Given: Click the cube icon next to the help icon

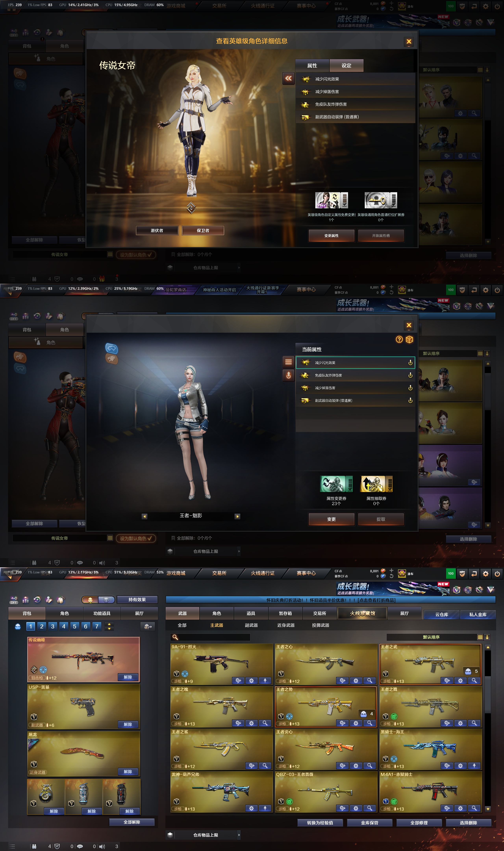Looking at the screenshot, I should (409, 339).
